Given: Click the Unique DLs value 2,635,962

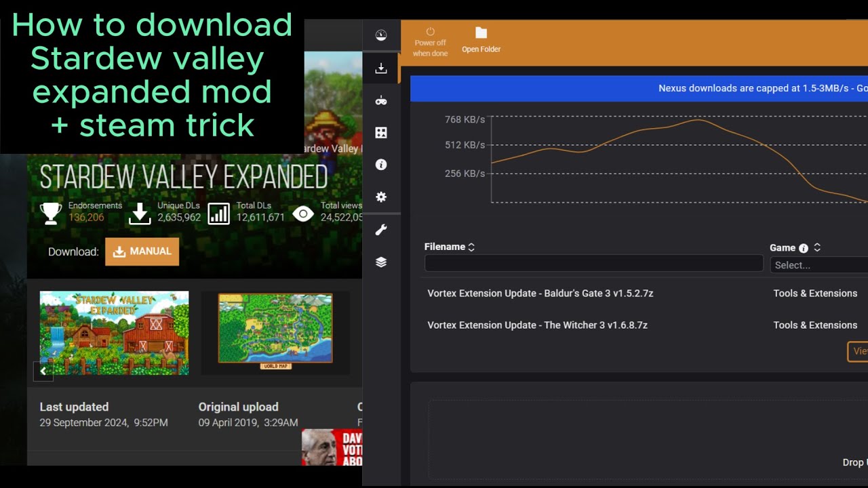Looking at the screenshot, I should 179,218.
